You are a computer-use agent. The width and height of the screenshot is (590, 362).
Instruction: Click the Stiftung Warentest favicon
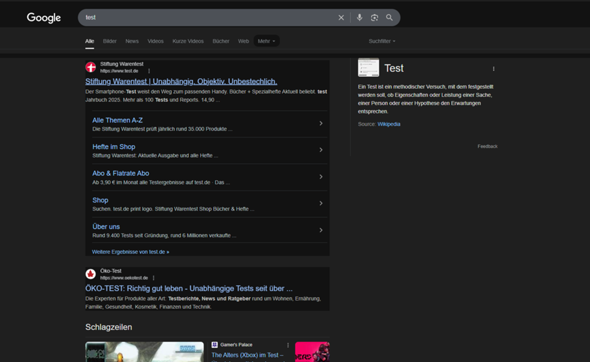coord(91,67)
